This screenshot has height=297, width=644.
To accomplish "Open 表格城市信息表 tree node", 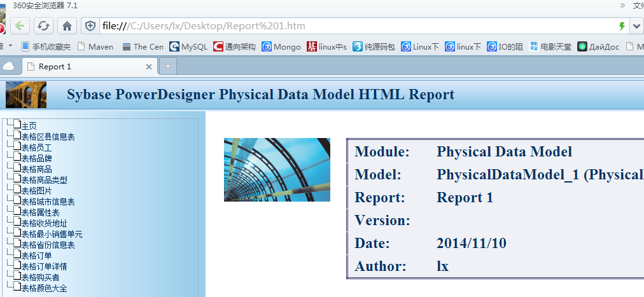I will [48, 202].
